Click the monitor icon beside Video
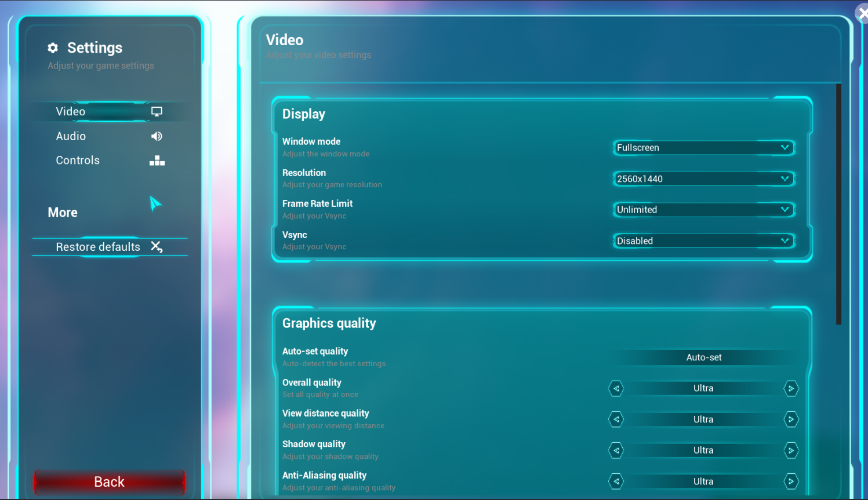 157,111
